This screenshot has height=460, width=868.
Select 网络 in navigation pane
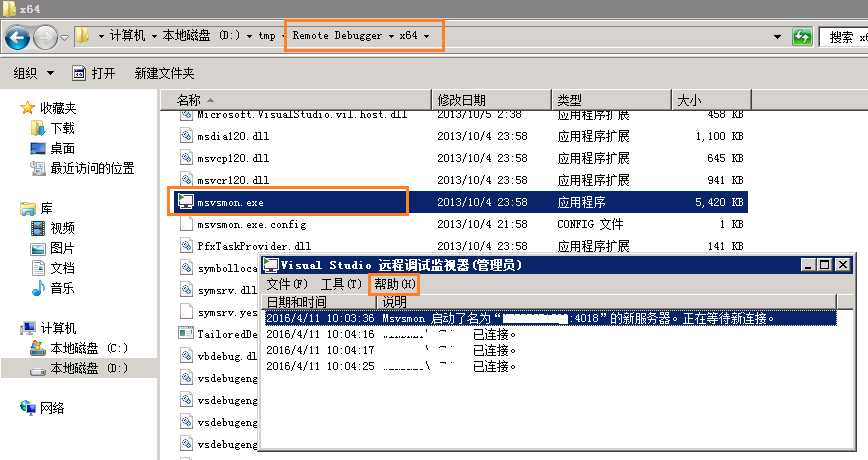[x=42, y=408]
